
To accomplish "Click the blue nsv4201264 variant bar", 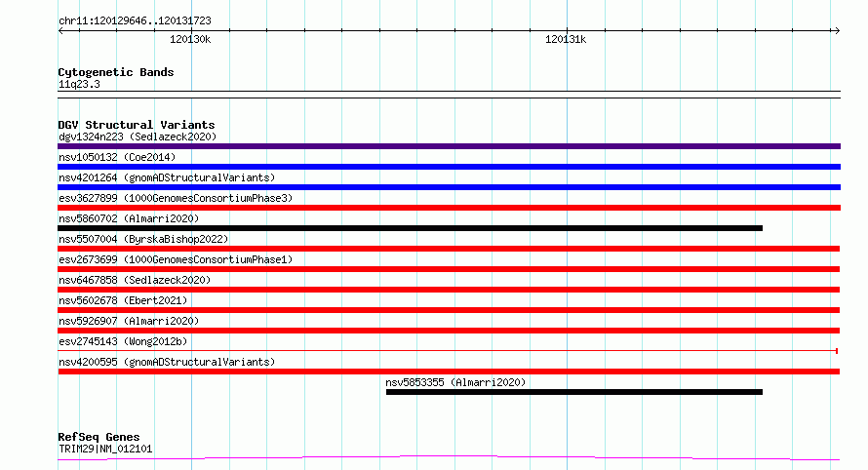I will [x=449, y=187].
